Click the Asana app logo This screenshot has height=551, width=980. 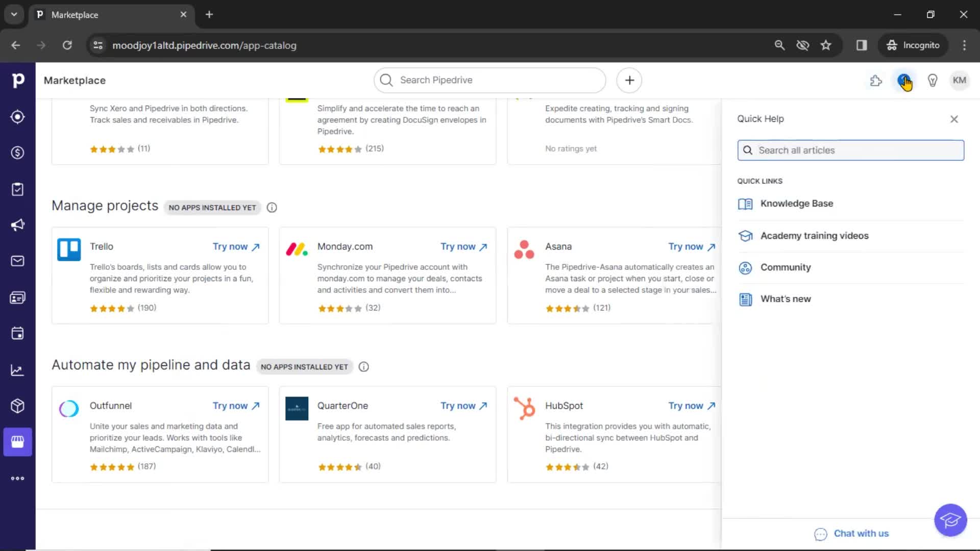pyautogui.click(x=524, y=249)
